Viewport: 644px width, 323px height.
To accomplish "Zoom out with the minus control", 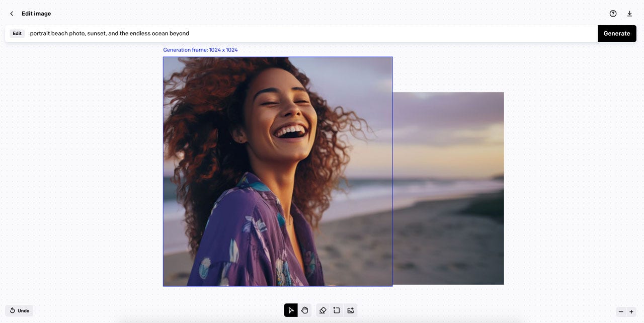I will [621, 312].
